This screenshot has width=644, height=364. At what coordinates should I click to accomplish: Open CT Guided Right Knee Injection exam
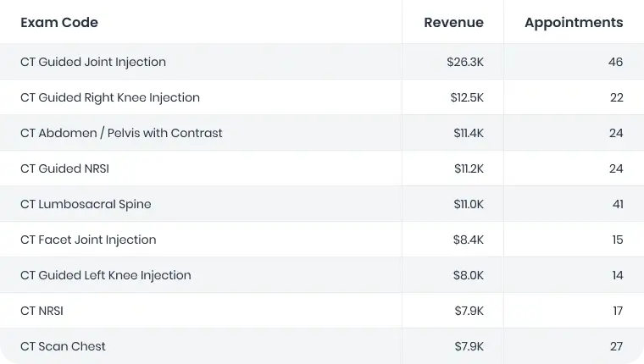click(110, 97)
